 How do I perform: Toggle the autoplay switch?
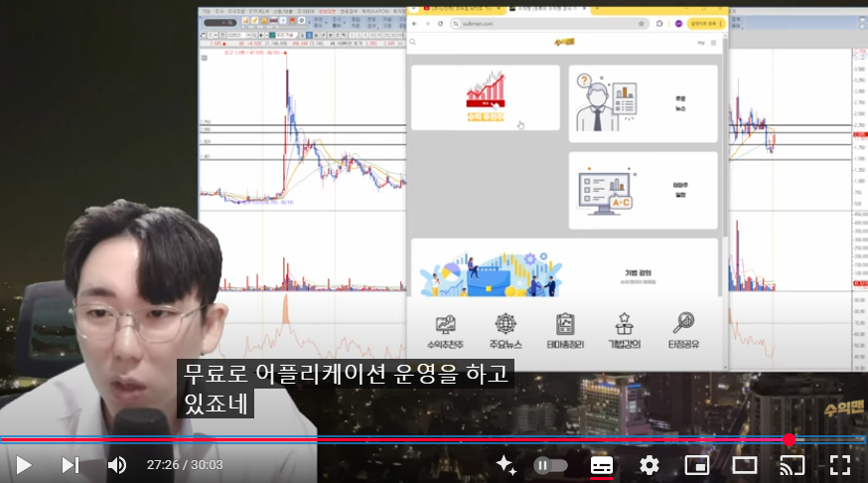[x=550, y=465]
